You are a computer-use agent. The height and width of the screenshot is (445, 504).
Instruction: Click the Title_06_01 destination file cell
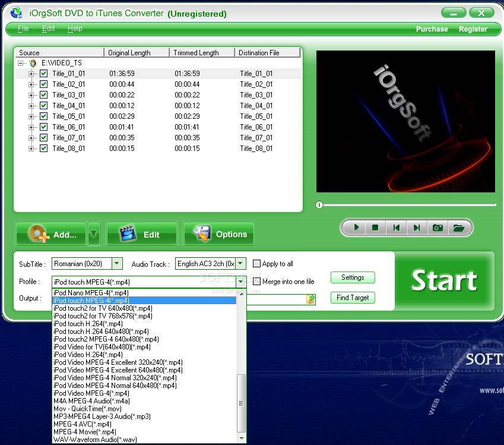tap(256, 127)
